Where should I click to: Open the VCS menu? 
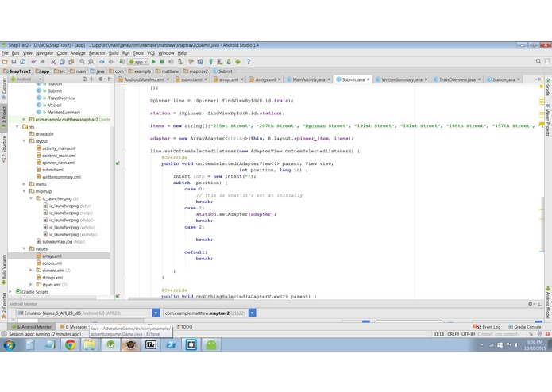click(x=151, y=53)
